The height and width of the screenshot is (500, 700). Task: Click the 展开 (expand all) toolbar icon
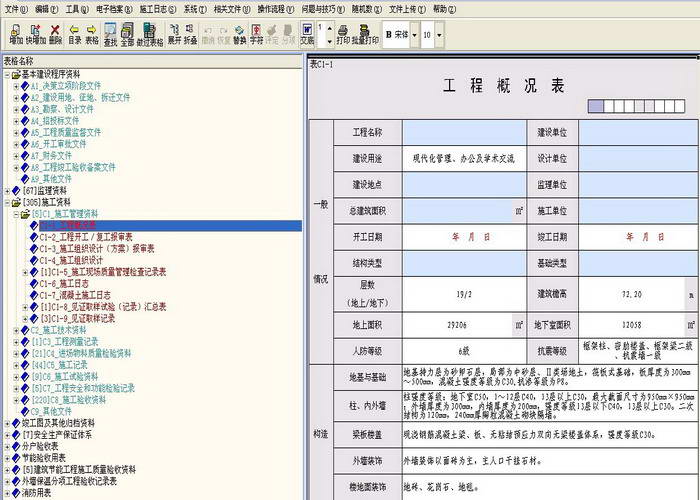click(175, 34)
